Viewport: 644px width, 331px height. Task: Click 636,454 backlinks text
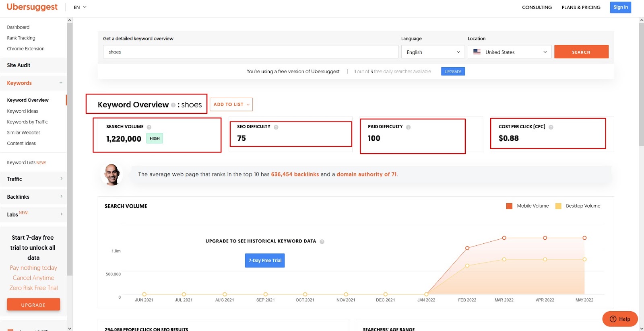(295, 175)
